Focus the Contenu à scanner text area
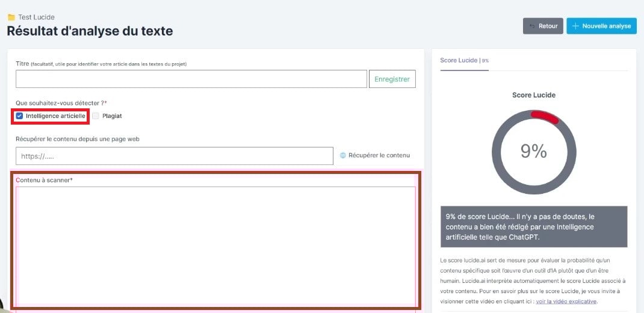Viewport: 644px width, 313px height. (x=215, y=247)
